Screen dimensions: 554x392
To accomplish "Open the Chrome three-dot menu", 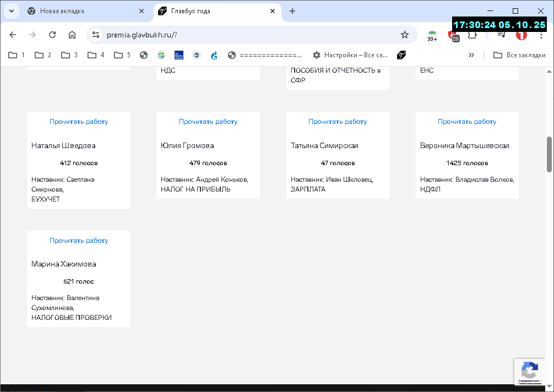I will pyautogui.click(x=541, y=35).
